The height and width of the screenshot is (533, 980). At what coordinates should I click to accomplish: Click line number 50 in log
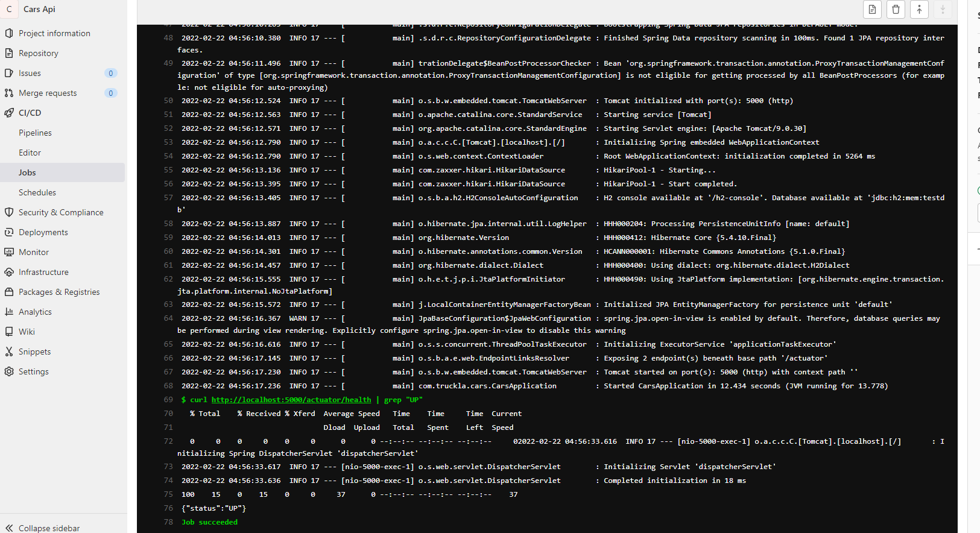click(x=168, y=101)
